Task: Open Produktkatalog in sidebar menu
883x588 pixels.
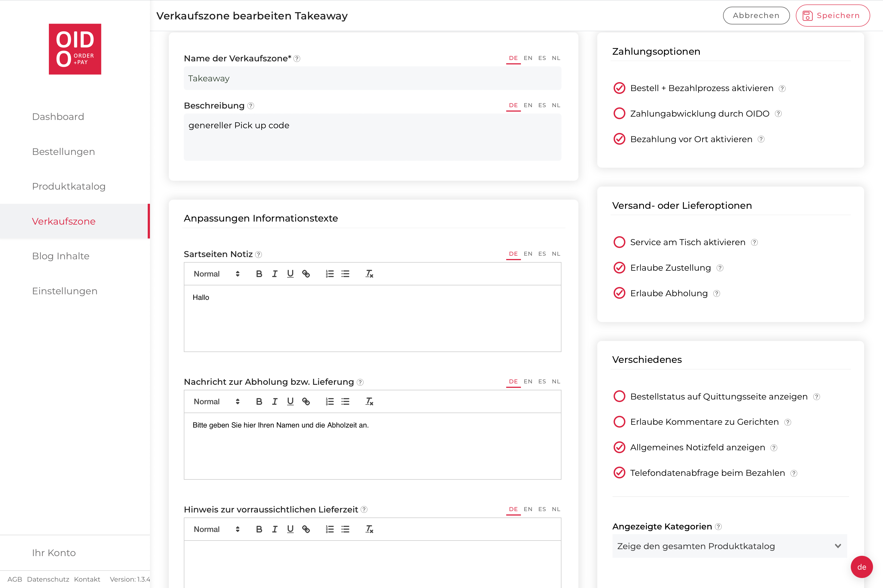Action: 69,186
